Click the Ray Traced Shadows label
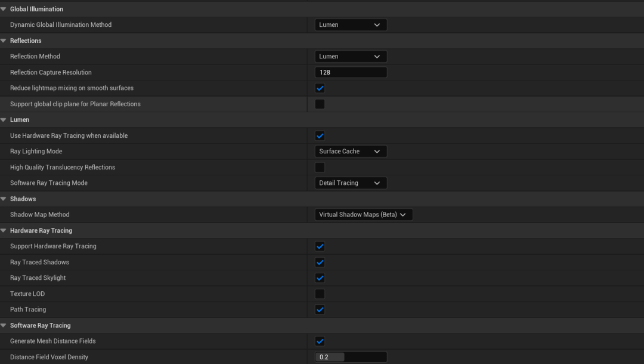This screenshot has width=644, height=364. 39,262
